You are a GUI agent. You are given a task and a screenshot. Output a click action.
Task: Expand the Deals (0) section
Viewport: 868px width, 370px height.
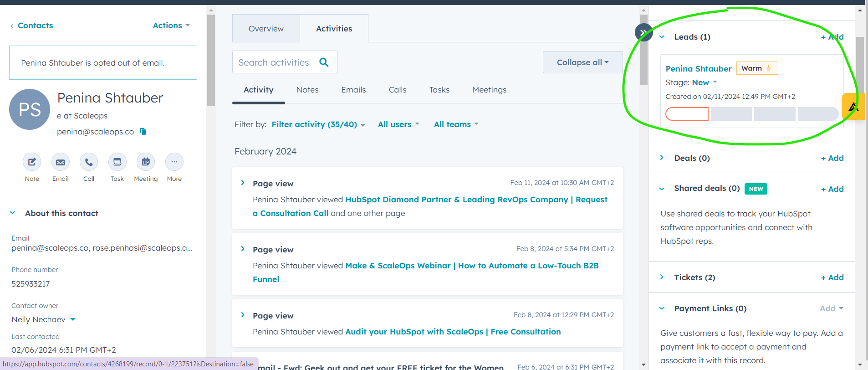click(x=662, y=158)
